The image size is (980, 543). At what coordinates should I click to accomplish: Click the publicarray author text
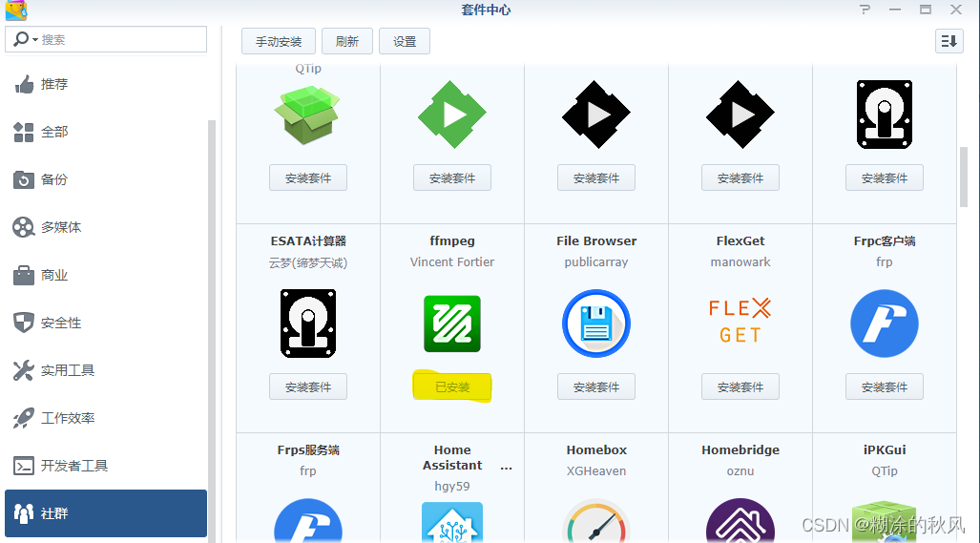[x=596, y=262]
